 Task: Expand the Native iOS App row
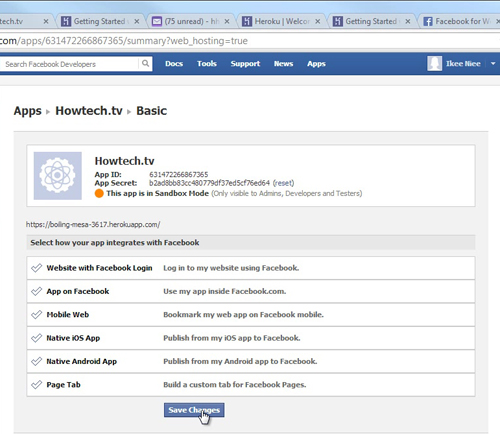251,338
